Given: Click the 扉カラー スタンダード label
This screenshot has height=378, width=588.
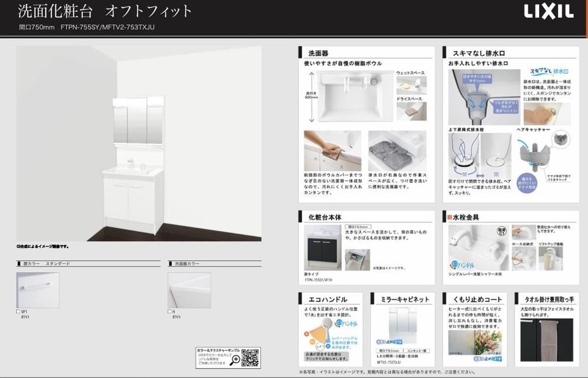Looking at the screenshot, I should (x=46, y=263).
